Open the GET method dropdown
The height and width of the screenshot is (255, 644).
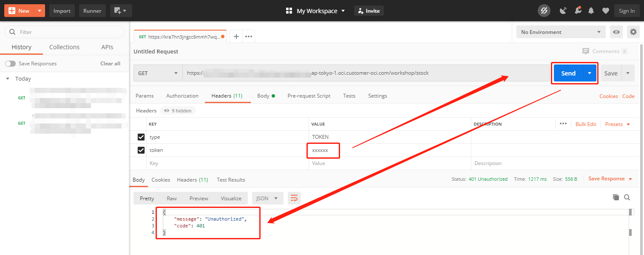point(158,73)
